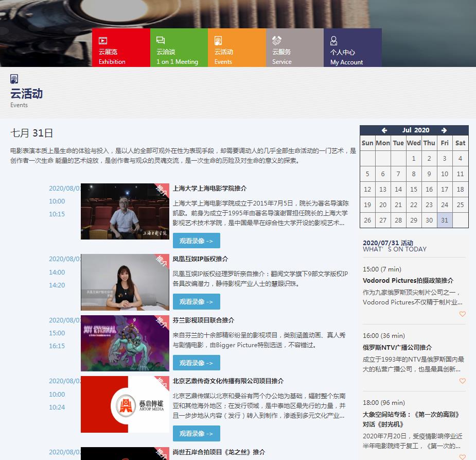The image size is (476, 460).
Task: Click the Events tab icon
Action: pyautogui.click(x=218, y=41)
